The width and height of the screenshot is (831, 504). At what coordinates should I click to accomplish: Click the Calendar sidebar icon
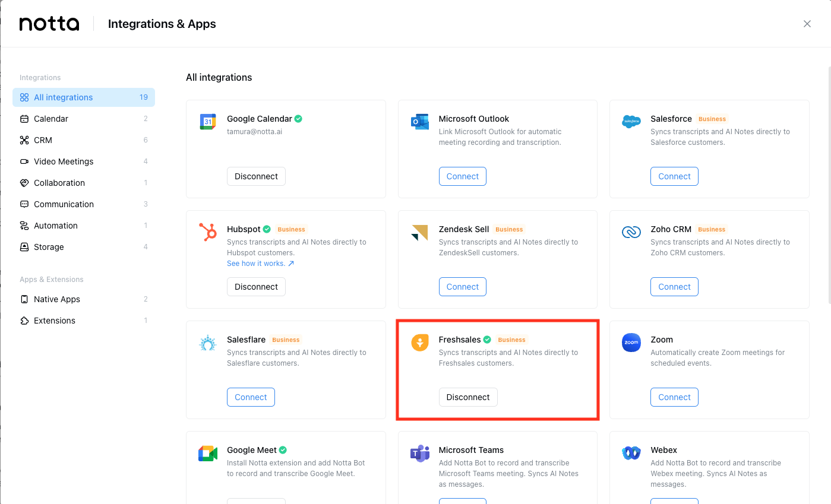24,119
